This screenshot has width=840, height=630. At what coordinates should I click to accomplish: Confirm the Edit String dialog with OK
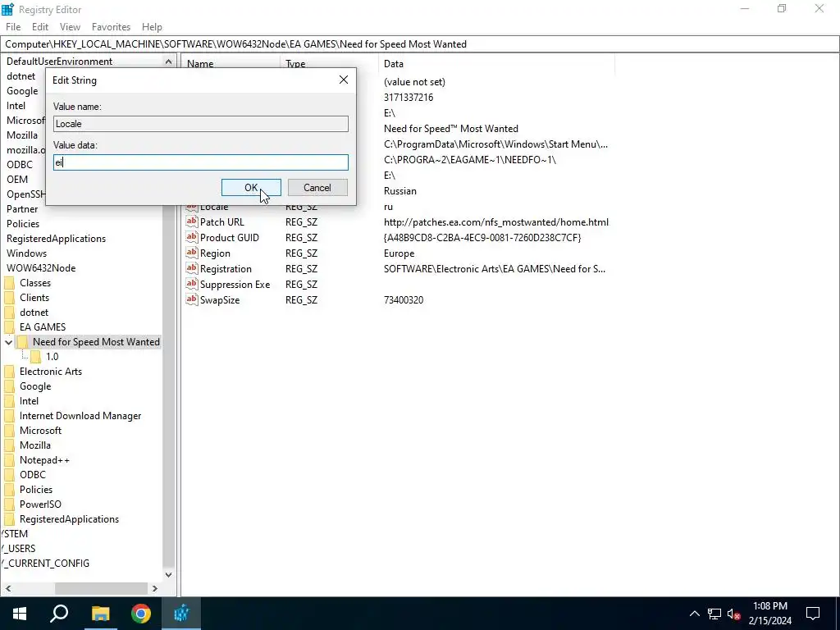tap(251, 188)
